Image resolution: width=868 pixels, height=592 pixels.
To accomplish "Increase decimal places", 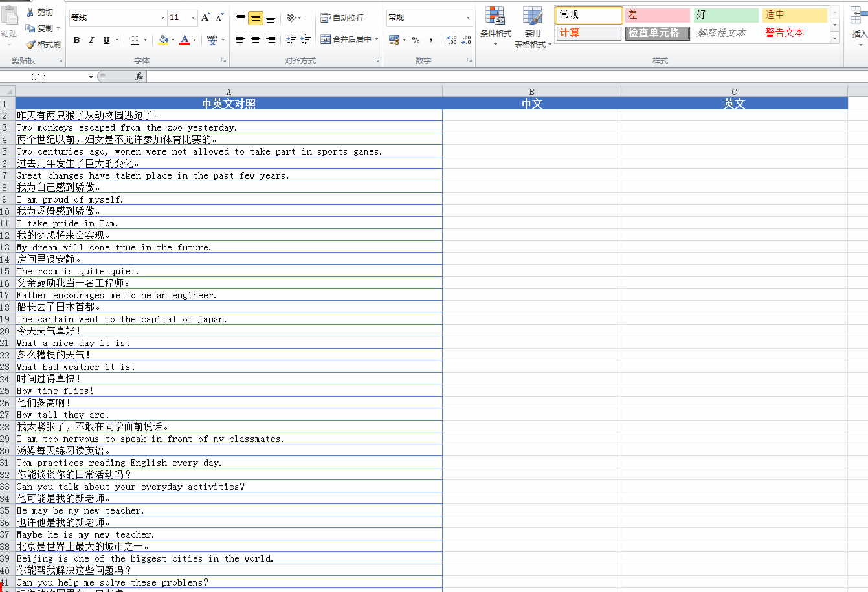I will (452, 39).
